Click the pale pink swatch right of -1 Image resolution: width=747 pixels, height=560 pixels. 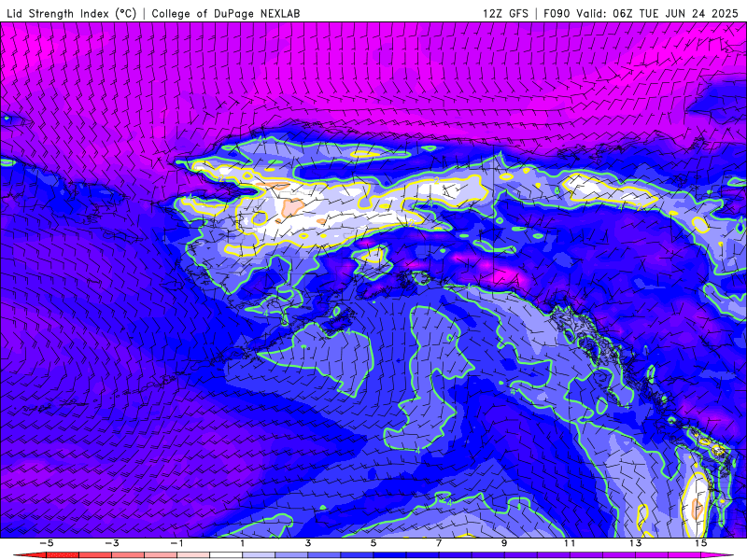point(193,555)
